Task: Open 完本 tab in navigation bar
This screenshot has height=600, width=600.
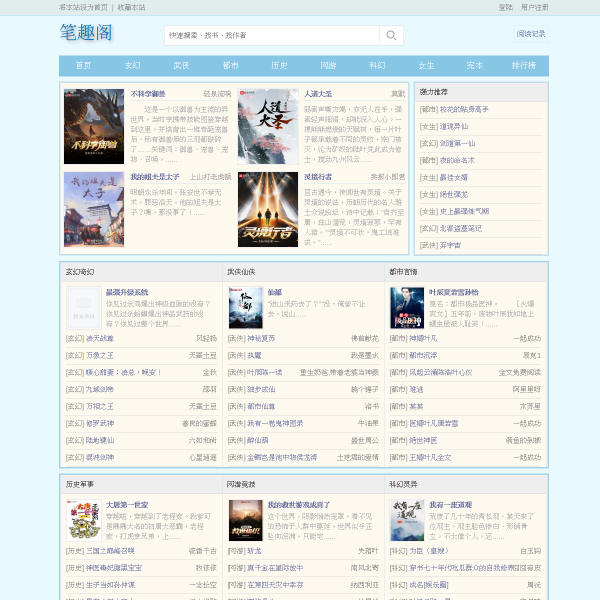Action: 474,65
